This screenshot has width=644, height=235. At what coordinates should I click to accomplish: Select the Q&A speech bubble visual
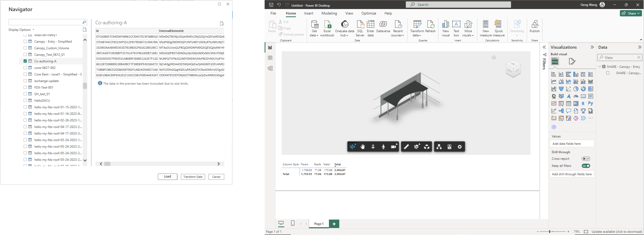(x=569, y=111)
